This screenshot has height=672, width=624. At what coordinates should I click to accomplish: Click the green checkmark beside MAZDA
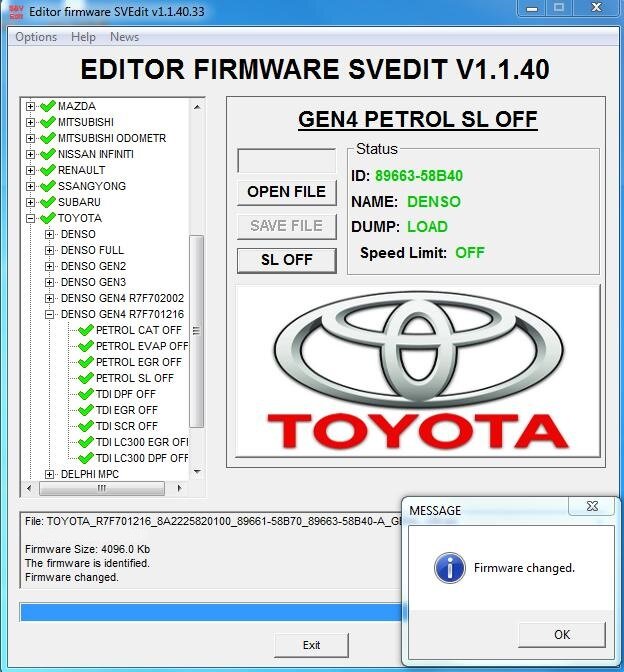(48, 105)
